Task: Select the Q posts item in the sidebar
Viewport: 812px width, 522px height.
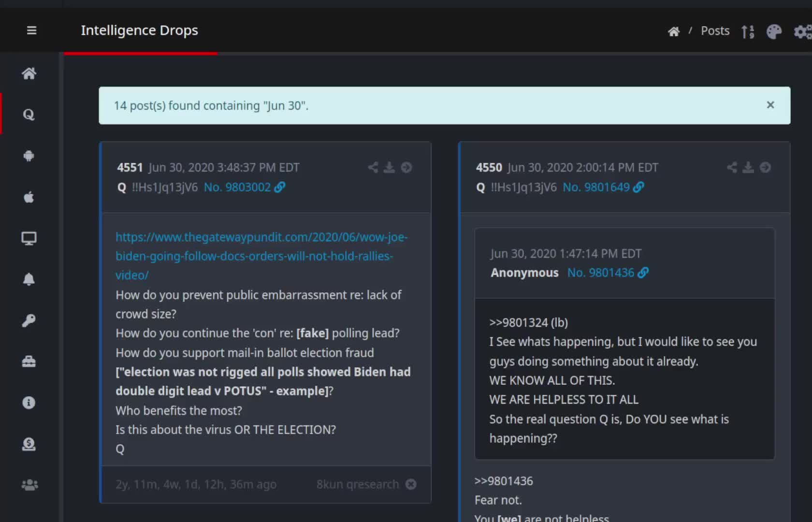Action: pyautogui.click(x=29, y=115)
